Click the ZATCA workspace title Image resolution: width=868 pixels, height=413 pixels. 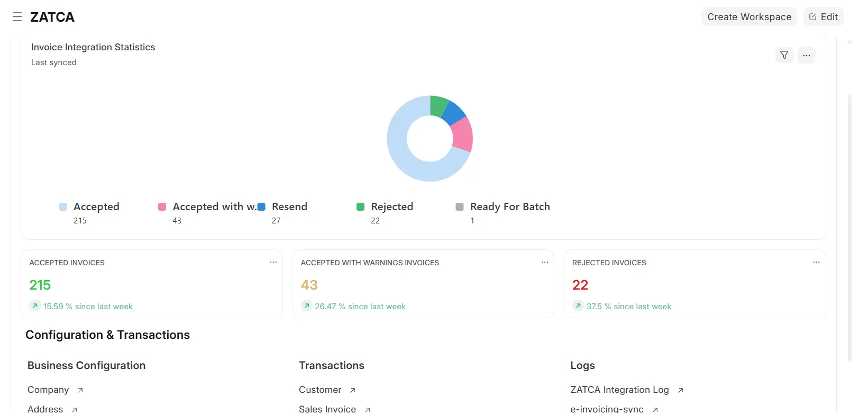pyautogui.click(x=52, y=17)
